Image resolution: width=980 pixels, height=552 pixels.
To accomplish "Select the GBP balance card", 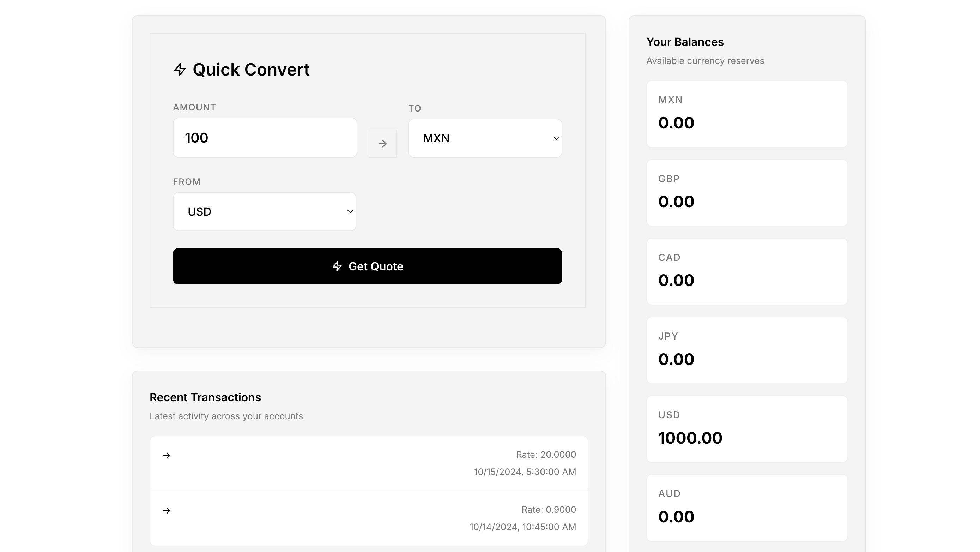I will pos(747,193).
